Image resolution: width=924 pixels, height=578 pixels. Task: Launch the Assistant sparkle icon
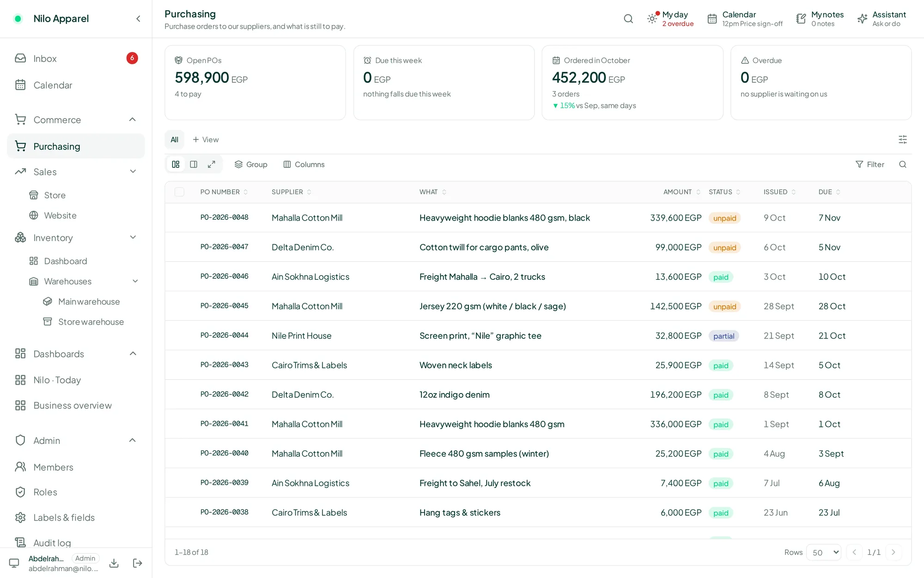[862, 18]
